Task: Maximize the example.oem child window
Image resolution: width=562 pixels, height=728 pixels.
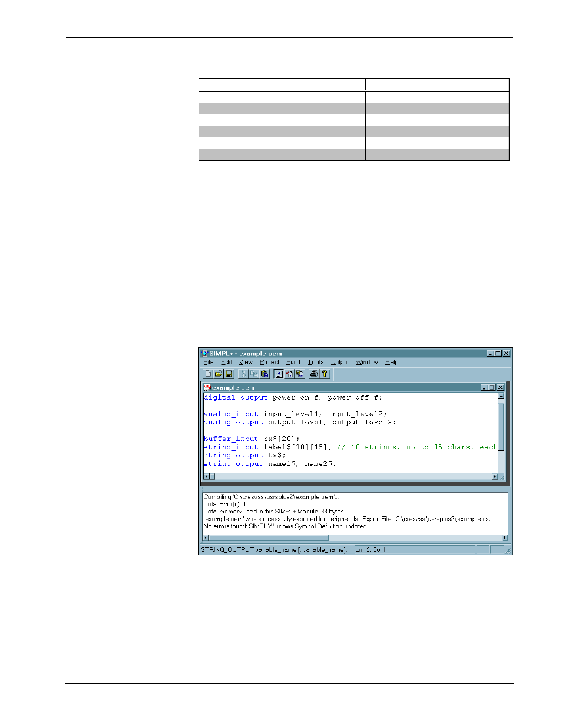Action: point(492,387)
